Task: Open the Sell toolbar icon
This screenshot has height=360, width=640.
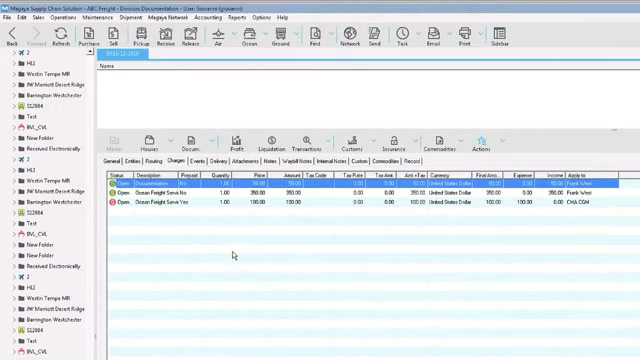Action: [x=113, y=36]
